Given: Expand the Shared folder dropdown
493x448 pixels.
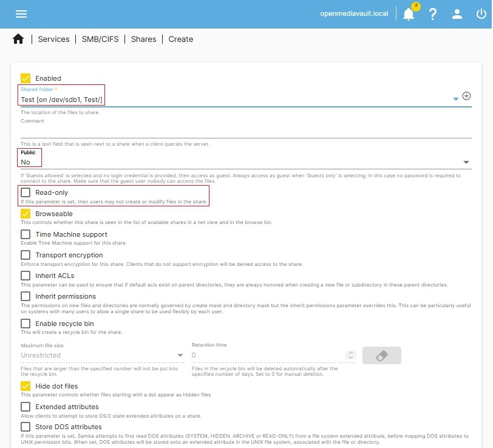Looking at the screenshot, I should (455, 99).
